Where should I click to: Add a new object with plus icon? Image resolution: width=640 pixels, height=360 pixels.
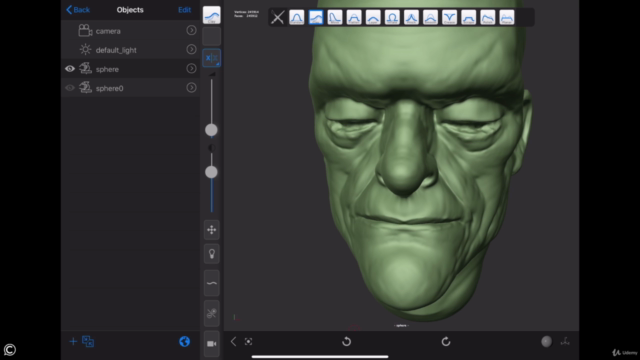(x=73, y=341)
